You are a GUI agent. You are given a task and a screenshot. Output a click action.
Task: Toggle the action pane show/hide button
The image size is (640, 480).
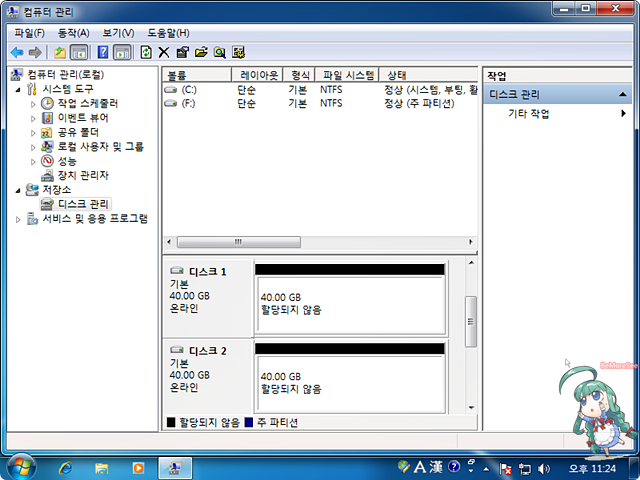pos(122,52)
